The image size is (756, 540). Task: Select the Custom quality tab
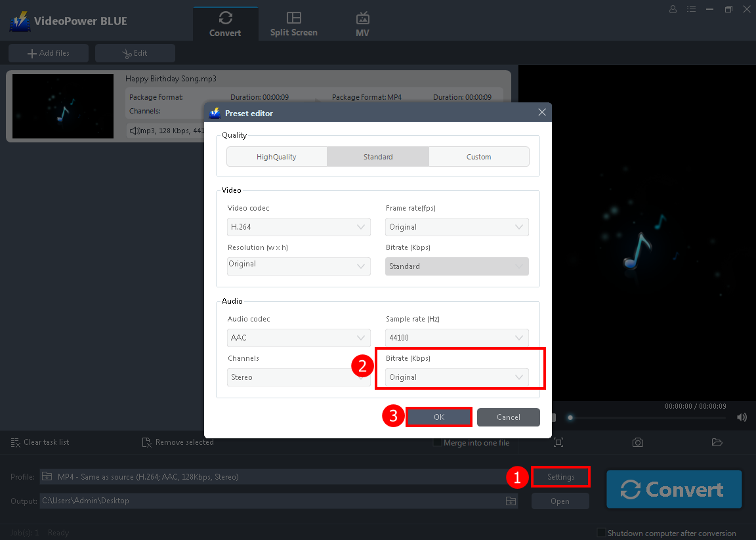(x=478, y=156)
